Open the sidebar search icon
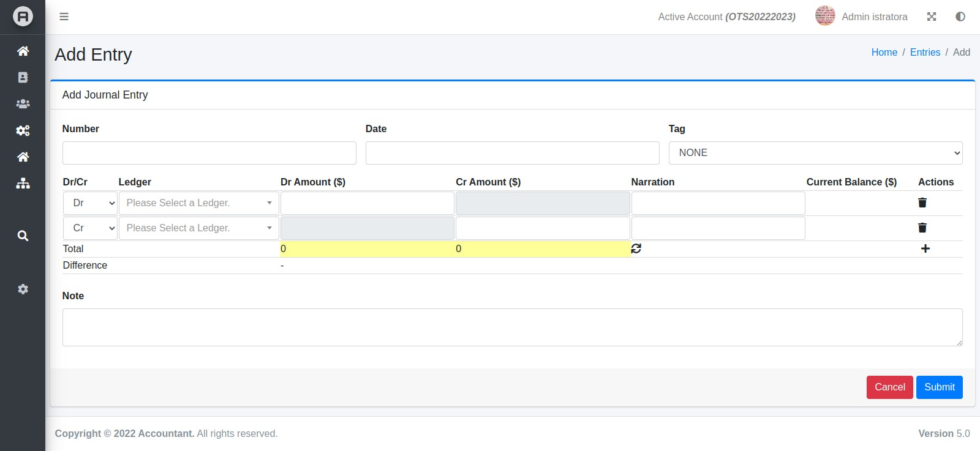Screen dimensions: 980x451 [23, 236]
